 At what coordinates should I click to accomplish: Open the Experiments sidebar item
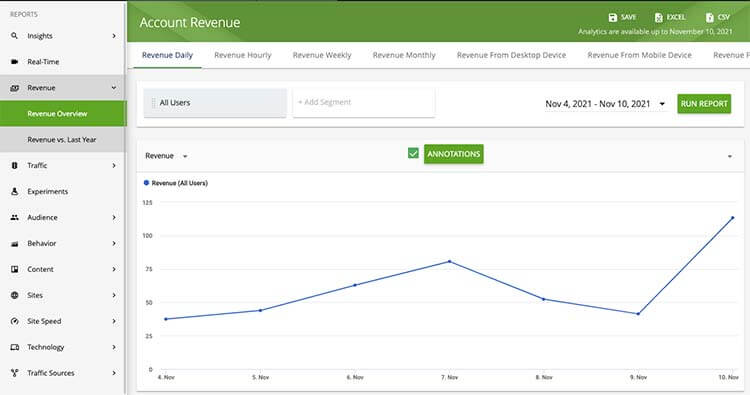(63, 191)
